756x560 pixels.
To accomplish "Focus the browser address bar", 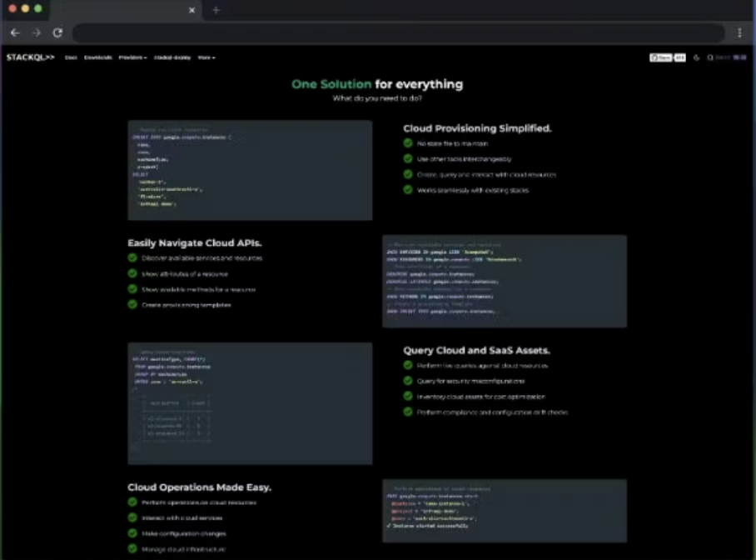I will pos(398,32).
